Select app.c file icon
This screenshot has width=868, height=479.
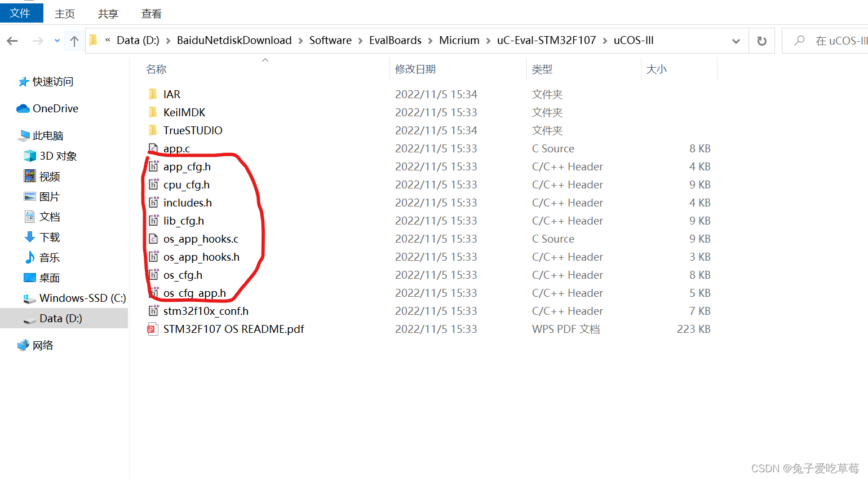click(153, 148)
